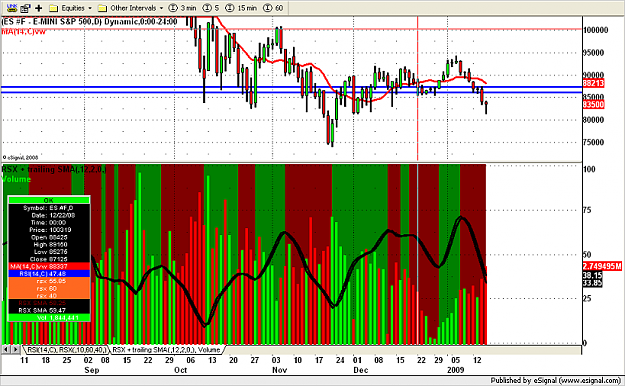Screen dimensions: 625x386
Task: Click Published by eSignal (www.esignal.com) text
Action: (x=556, y=380)
